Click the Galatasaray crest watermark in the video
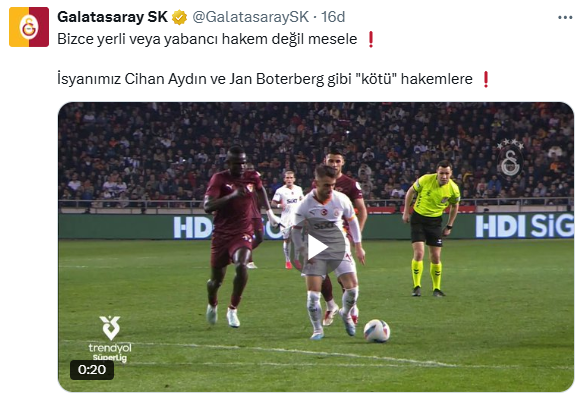This screenshot has width=584, height=404. [510, 158]
